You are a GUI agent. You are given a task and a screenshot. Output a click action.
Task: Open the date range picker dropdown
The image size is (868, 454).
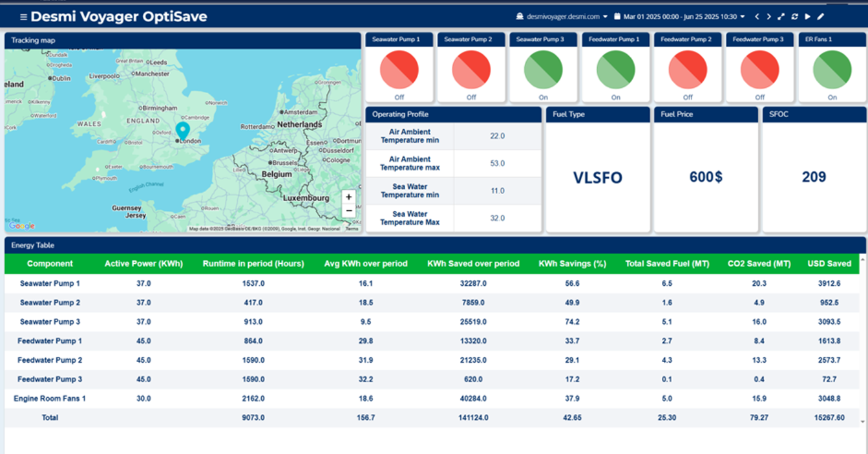click(679, 17)
